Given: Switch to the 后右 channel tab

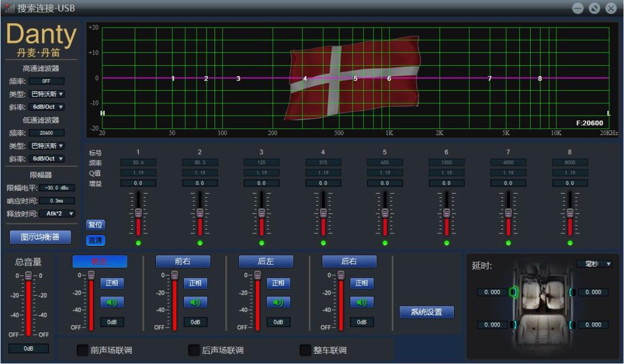Looking at the screenshot, I should 349,262.
